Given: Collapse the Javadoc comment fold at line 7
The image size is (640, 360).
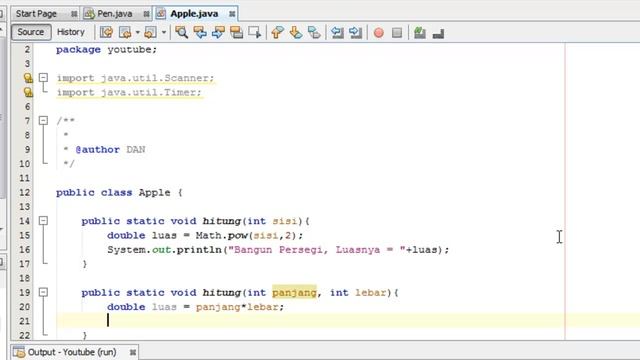Looking at the screenshot, I should [x=43, y=120].
